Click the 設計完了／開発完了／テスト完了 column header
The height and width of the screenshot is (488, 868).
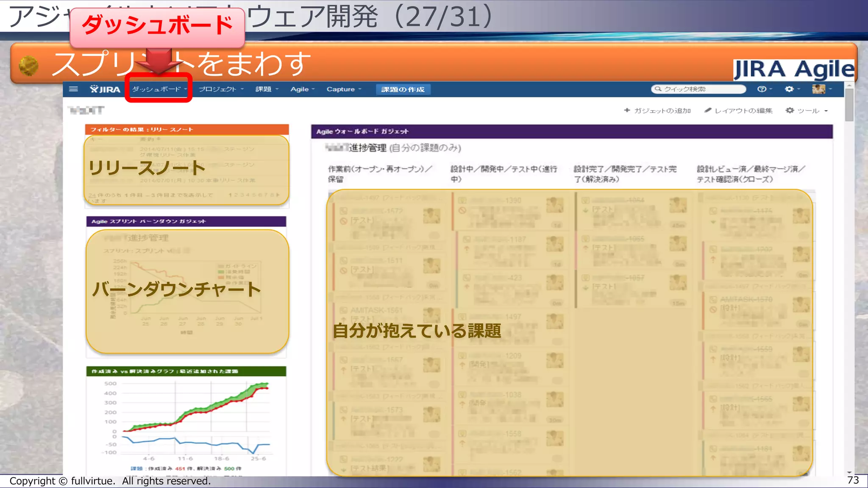click(625, 174)
